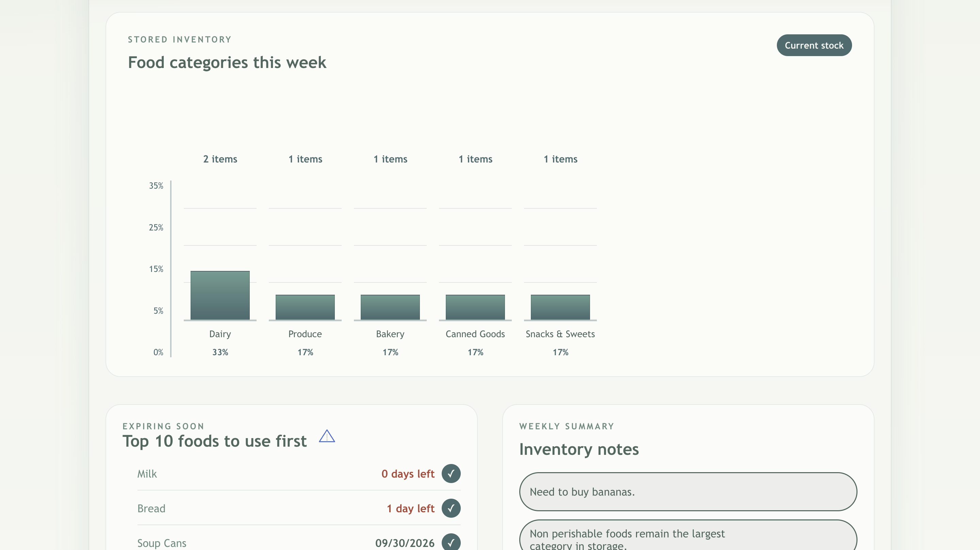This screenshot has height=550, width=980.
Task: Click the '1 day left' status text
Action: (410, 509)
